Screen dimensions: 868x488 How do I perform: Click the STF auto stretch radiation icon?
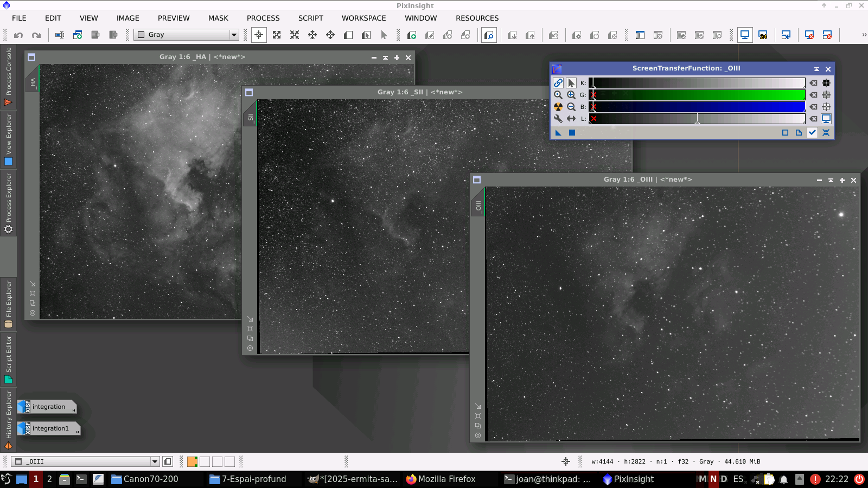click(x=558, y=107)
